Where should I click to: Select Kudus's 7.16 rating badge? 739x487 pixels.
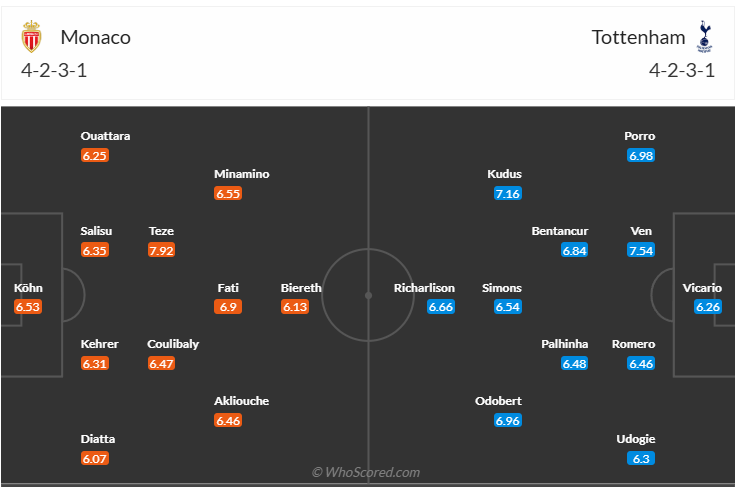508,193
